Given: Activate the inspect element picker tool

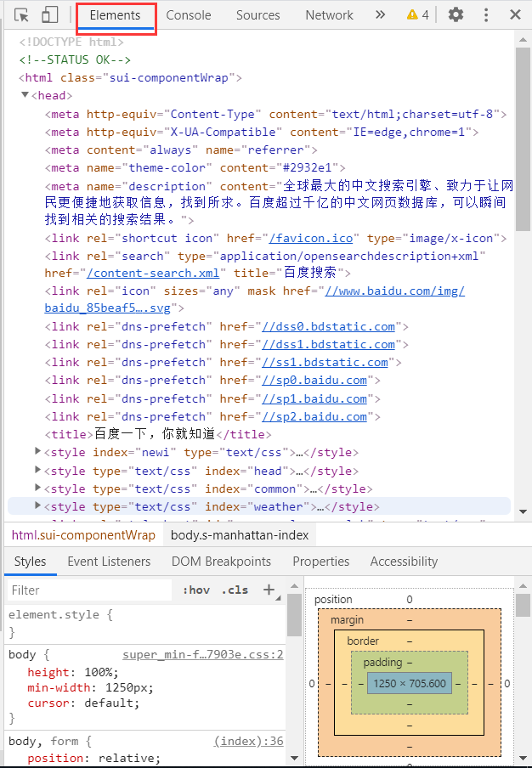Looking at the screenshot, I should [x=22, y=15].
